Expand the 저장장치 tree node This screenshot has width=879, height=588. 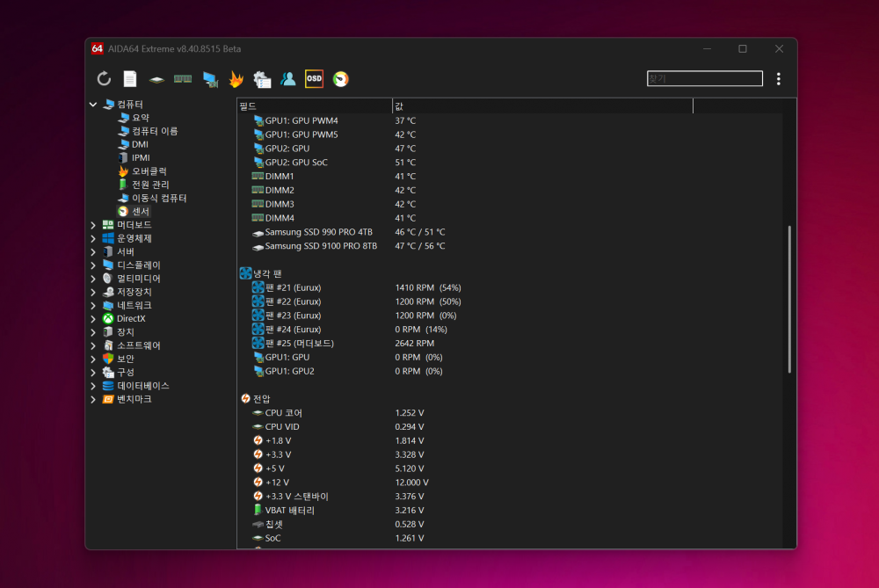93,292
